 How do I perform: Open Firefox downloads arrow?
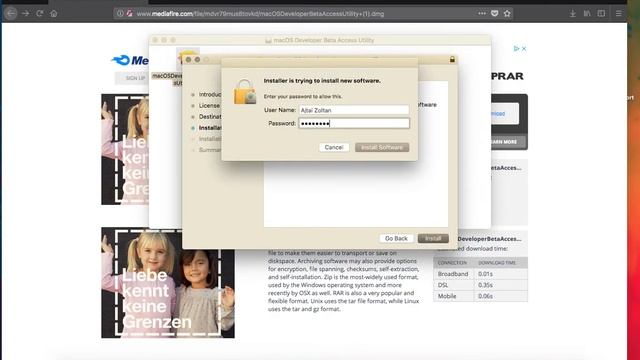[x=573, y=13]
